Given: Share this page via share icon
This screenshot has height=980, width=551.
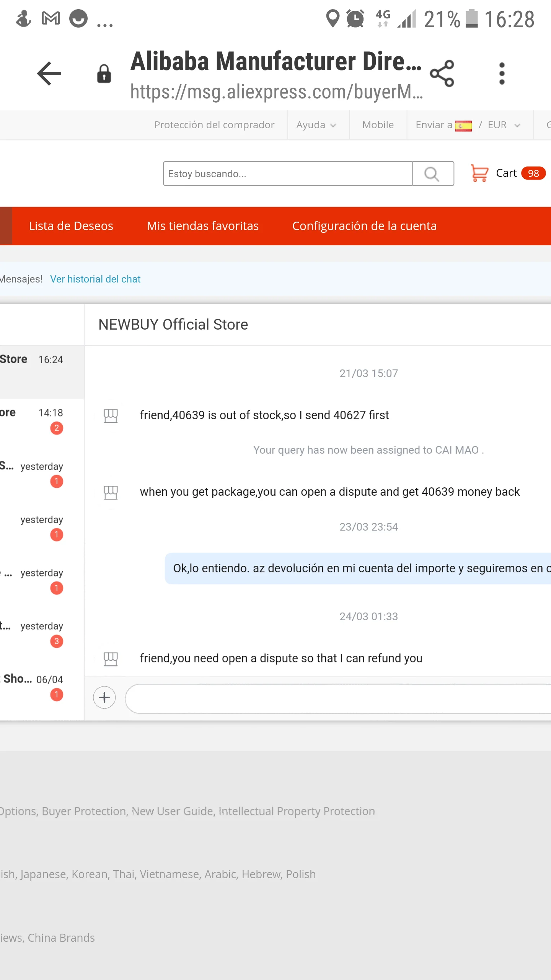Looking at the screenshot, I should coord(442,73).
